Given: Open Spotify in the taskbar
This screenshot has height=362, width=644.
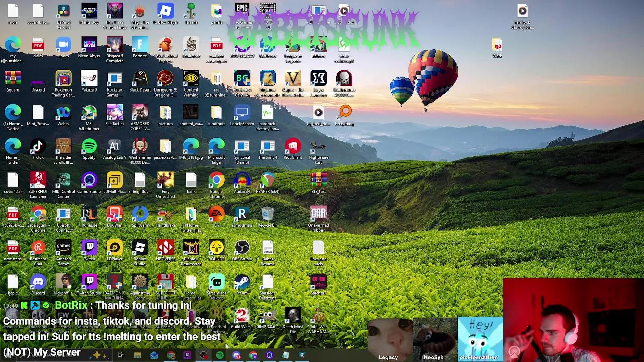Looking at the screenshot, I should pos(220,355).
